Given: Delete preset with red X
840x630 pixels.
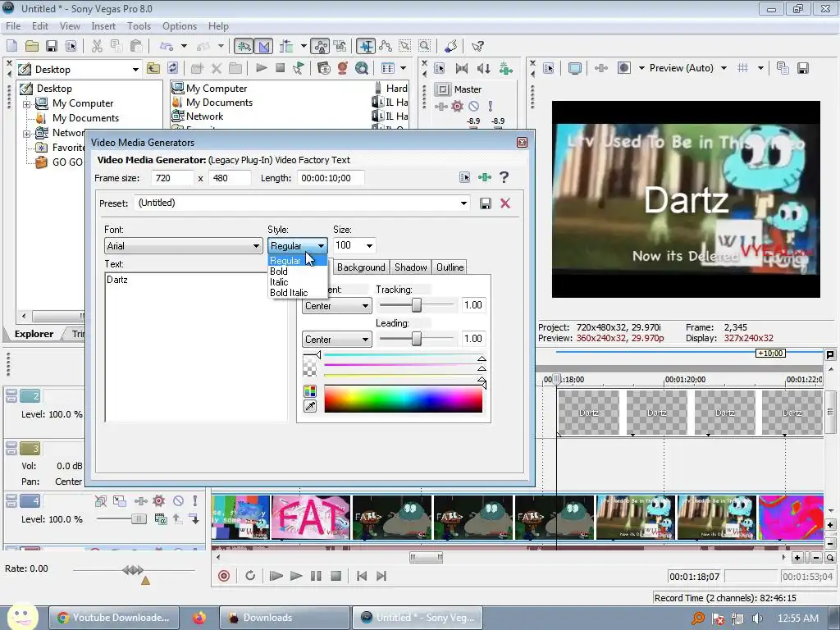Looking at the screenshot, I should pyautogui.click(x=505, y=203).
